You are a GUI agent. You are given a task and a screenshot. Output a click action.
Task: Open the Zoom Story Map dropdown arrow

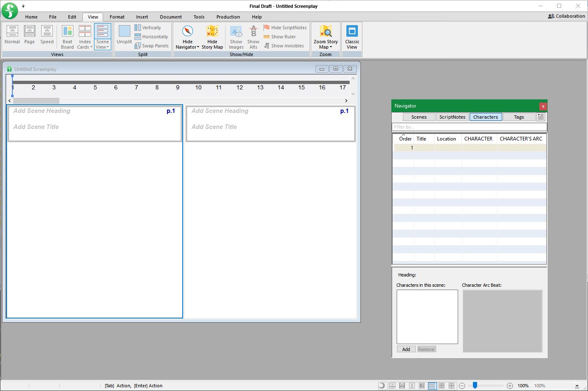[x=331, y=47]
